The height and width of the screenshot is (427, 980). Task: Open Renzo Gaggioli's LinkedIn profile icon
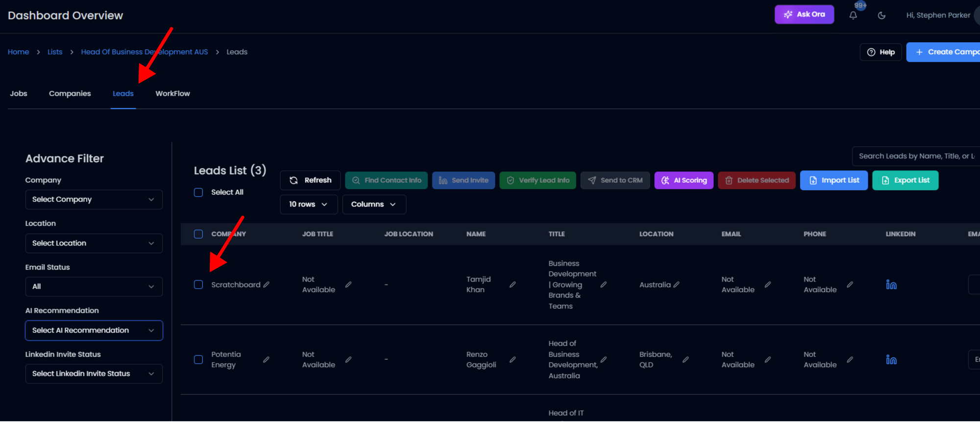(x=891, y=360)
